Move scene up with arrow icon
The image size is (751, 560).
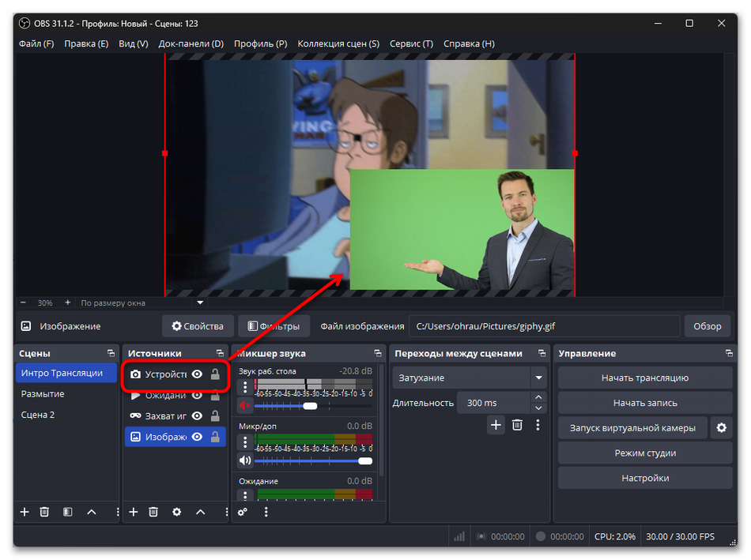[92, 512]
